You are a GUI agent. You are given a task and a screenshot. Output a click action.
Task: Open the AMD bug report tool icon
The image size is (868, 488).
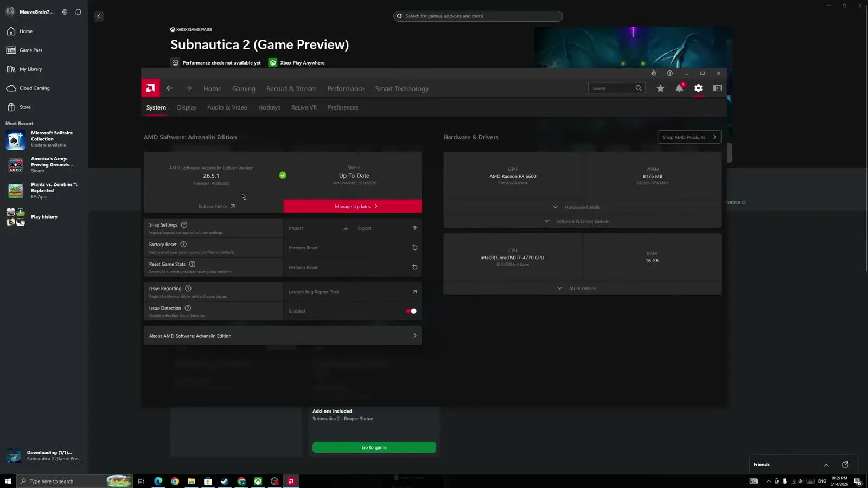click(654, 73)
